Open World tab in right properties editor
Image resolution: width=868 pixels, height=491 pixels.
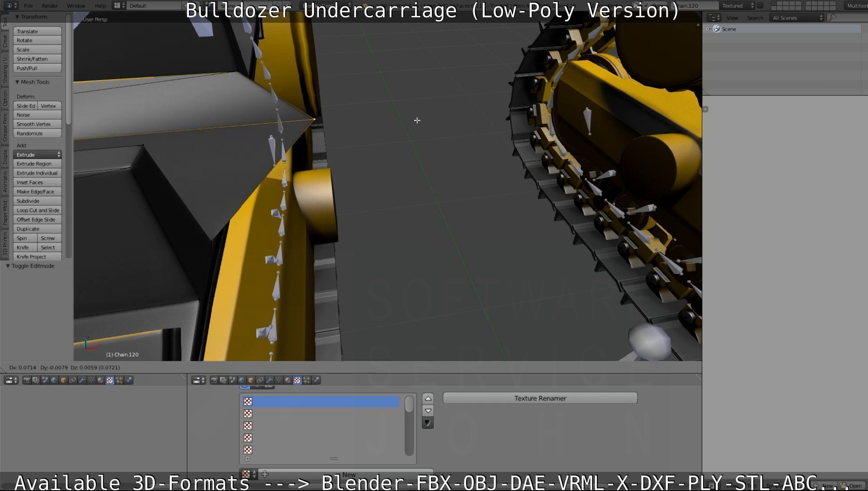click(x=242, y=380)
